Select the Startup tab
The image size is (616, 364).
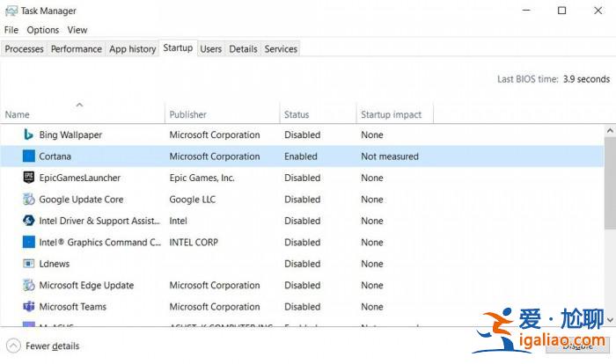[178, 47]
